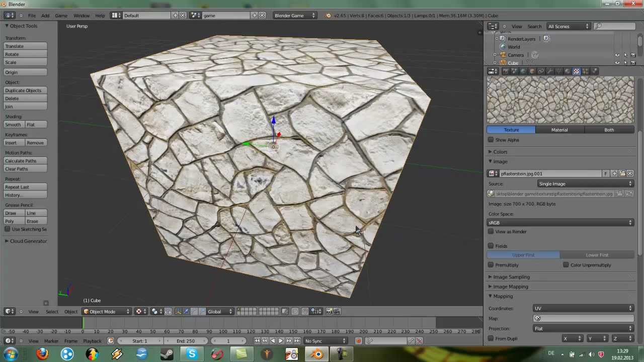This screenshot has width=644, height=362.
Task: Open Skype from the Windows taskbar
Action: [192, 354]
